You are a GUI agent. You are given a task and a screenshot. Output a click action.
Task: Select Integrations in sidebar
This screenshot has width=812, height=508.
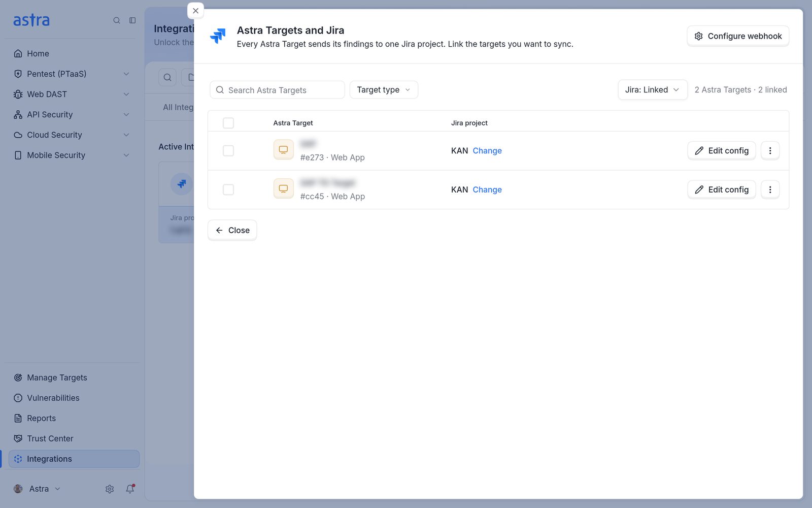[x=74, y=459]
